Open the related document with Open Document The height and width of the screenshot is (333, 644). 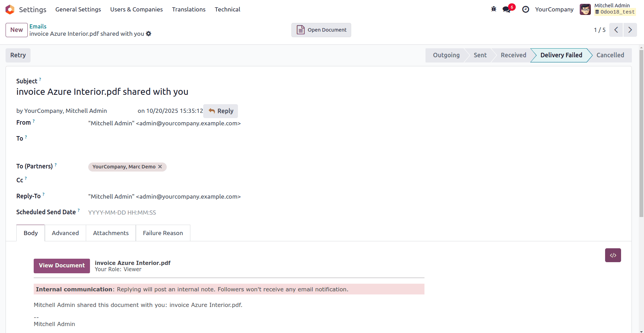pos(321,30)
